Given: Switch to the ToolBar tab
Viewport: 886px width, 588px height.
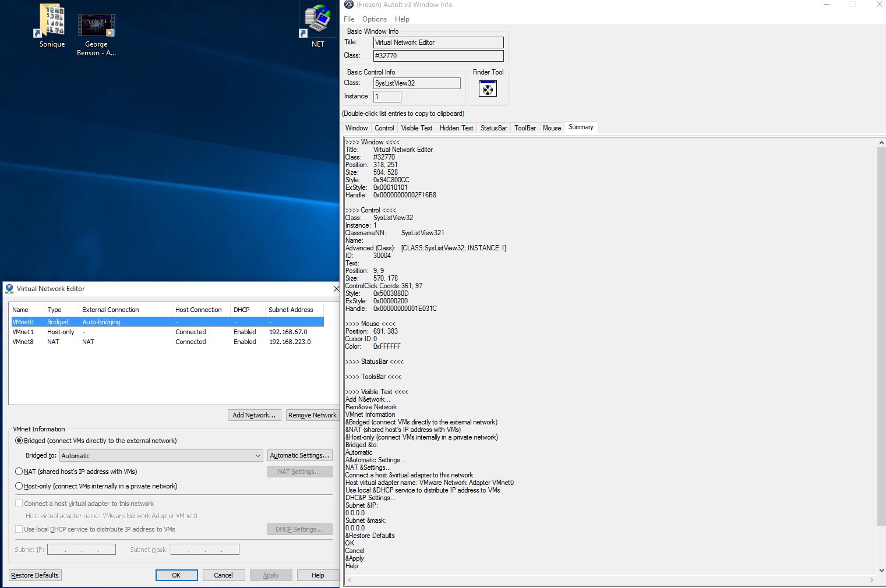Looking at the screenshot, I should (525, 128).
